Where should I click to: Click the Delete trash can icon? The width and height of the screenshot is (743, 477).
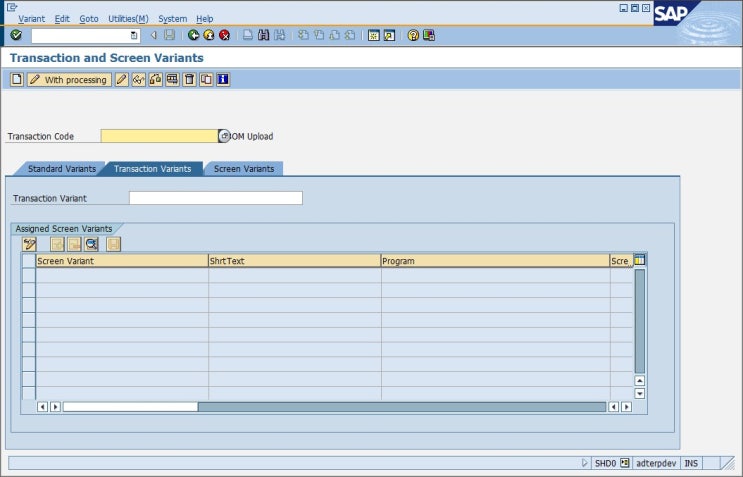(189, 79)
